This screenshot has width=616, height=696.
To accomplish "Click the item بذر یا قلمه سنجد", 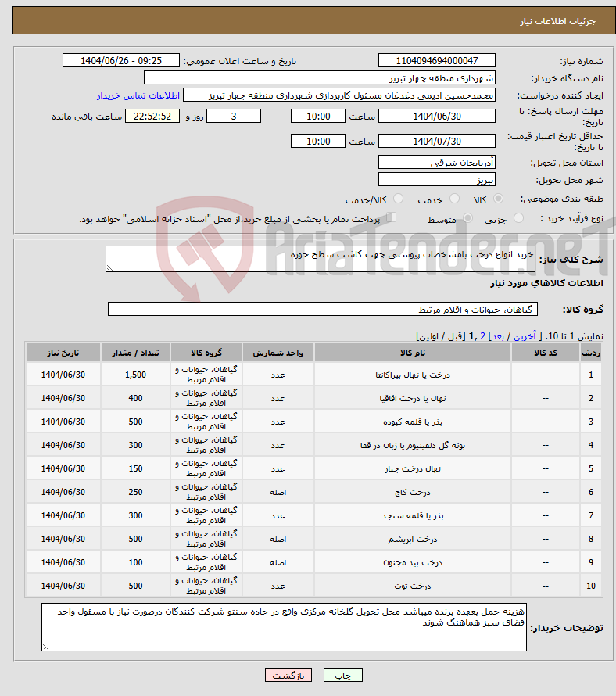I will [413, 516].
